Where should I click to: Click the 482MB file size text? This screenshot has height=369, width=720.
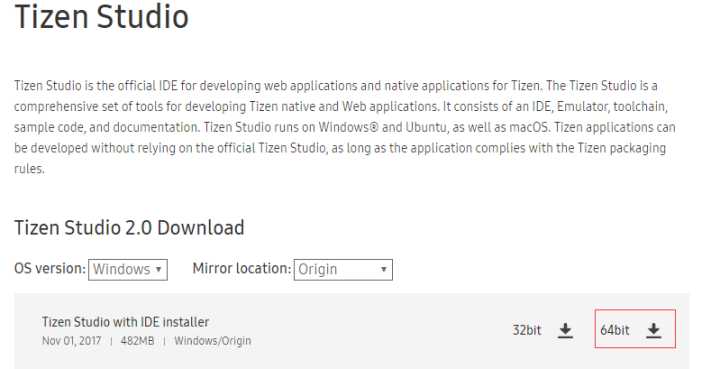(137, 341)
